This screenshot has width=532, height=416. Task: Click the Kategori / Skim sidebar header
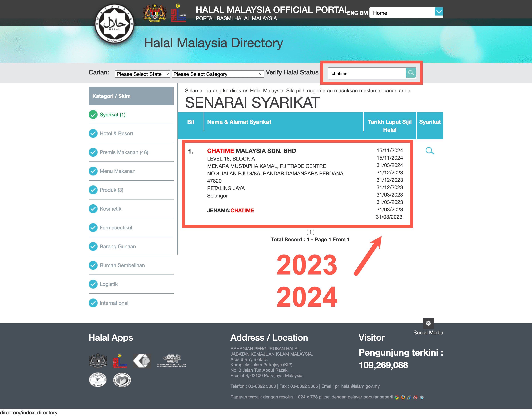tap(131, 96)
